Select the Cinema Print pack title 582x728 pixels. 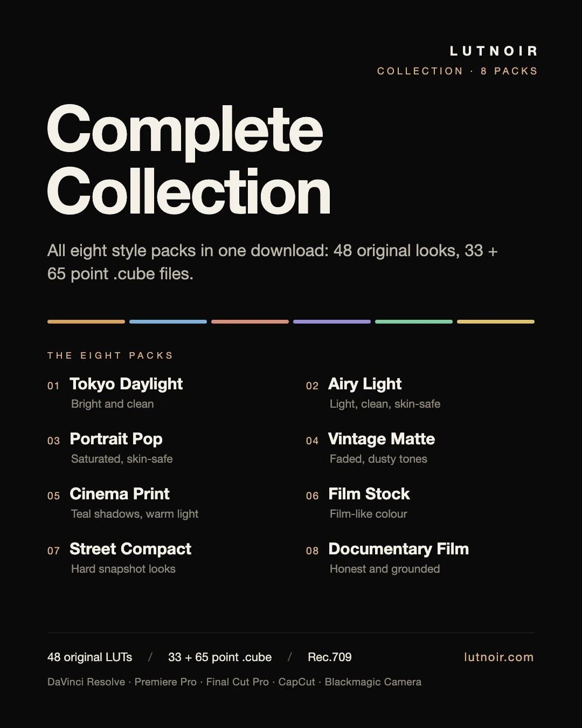(x=120, y=494)
